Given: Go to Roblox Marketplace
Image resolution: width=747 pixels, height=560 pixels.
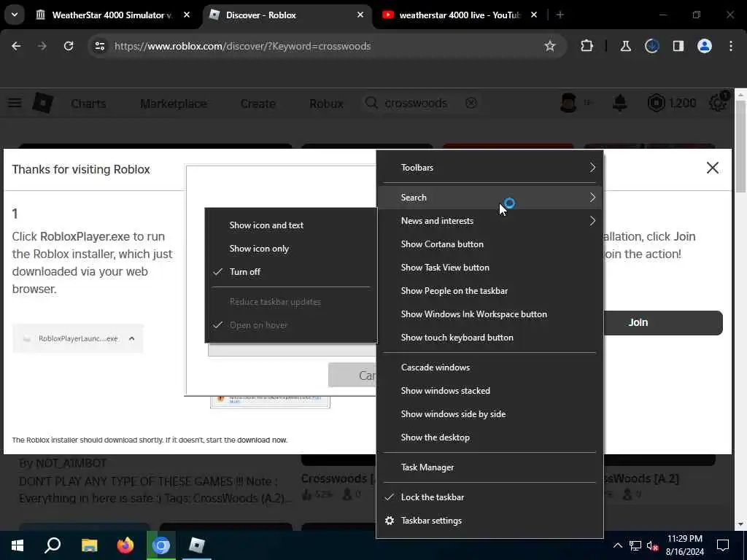Looking at the screenshot, I should [x=174, y=104].
